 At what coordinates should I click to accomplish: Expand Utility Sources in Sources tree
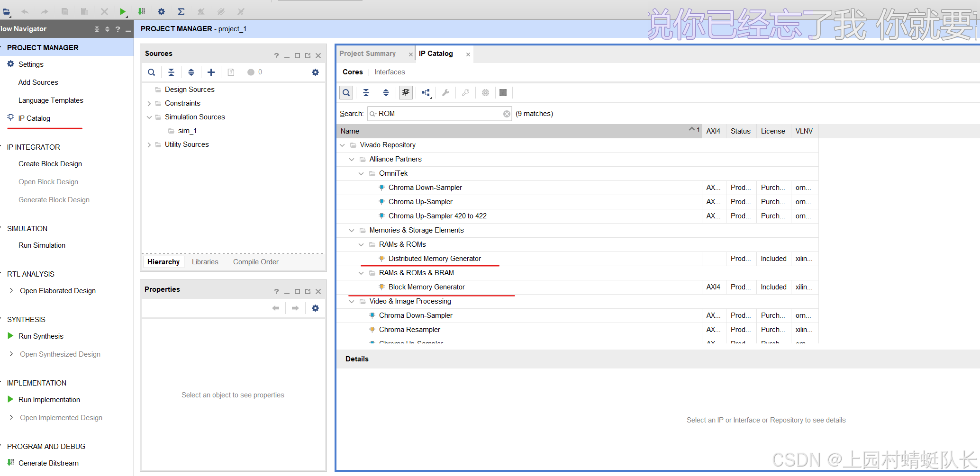pos(149,144)
